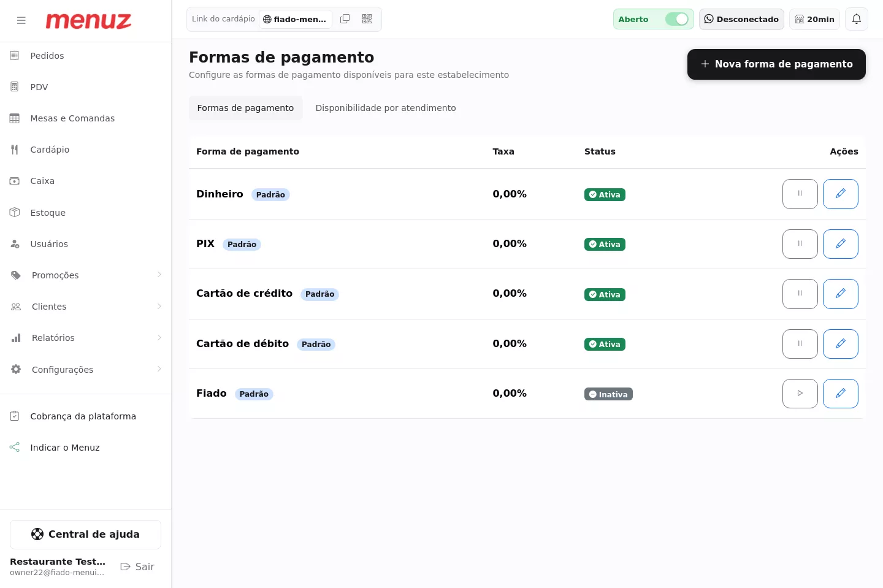Edit the Dinheiro payment method
Image resolution: width=883 pixels, height=588 pixels.
(840, 194)
